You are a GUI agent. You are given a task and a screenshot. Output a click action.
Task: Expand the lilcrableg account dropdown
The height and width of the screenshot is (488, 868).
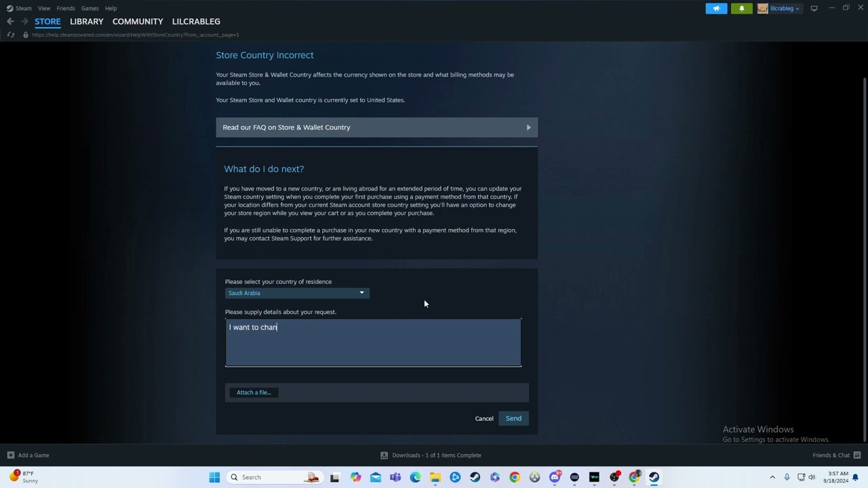pos(785,8)
